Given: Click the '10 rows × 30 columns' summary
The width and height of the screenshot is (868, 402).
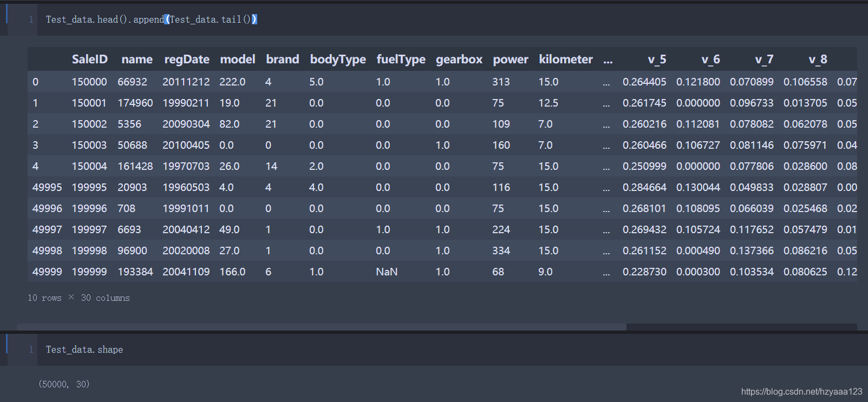Looking at the screenshot, I should click(79, 298).
